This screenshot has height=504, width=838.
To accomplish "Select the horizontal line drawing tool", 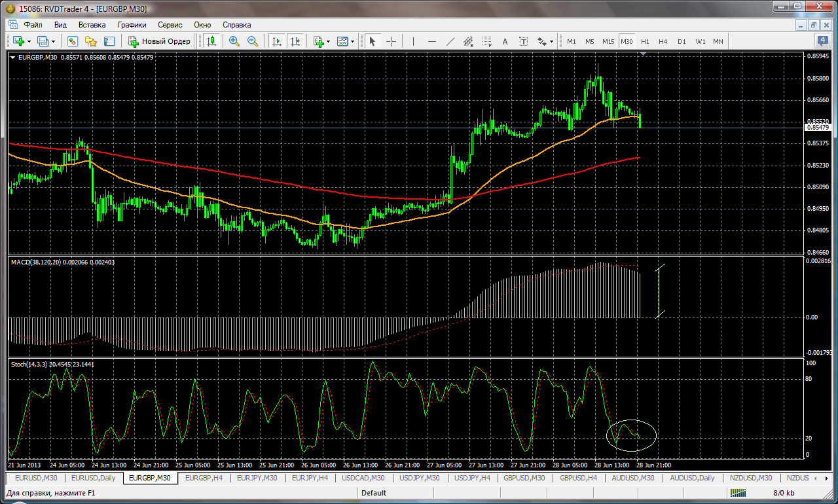I will [x=431, y=41].
